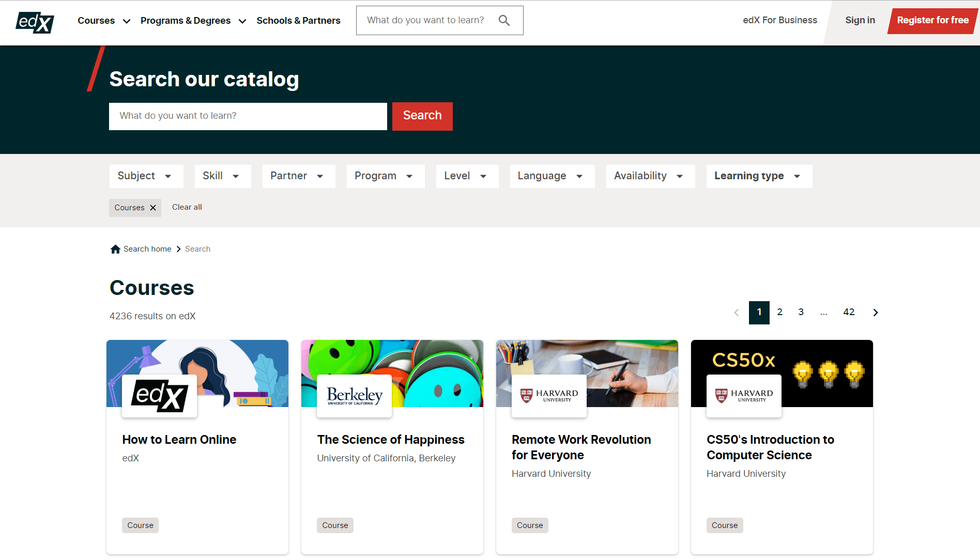Open the Courses navigation menu

tap(103, 20)
